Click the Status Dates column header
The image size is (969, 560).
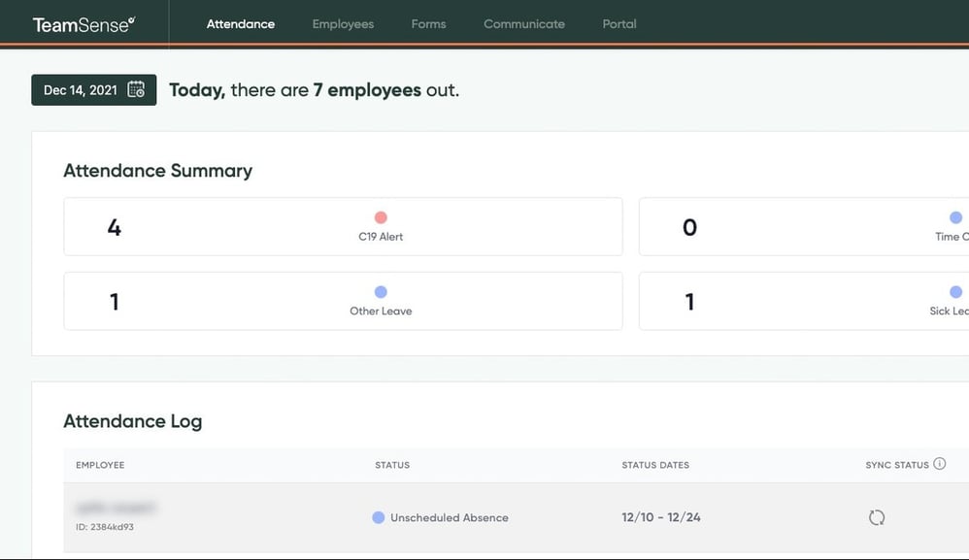point(655,464)
